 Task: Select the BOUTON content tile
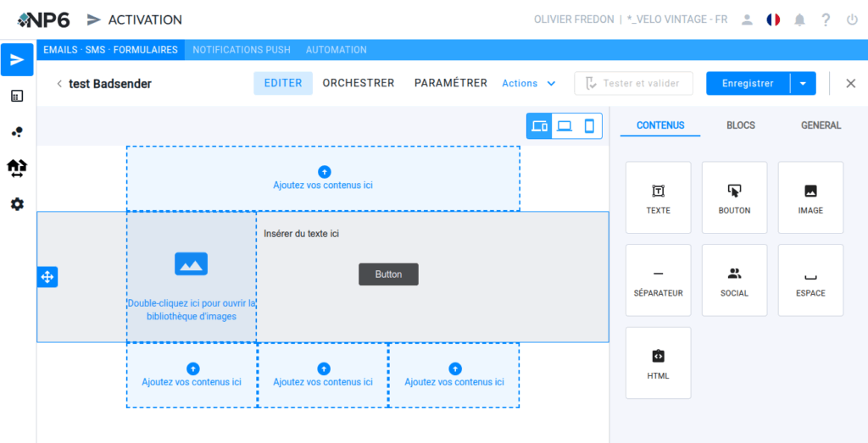(735, 197)
